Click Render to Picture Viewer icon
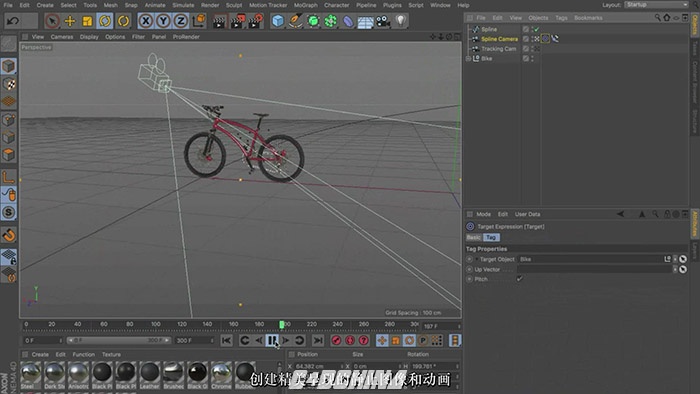Image resolution: width=700 pixels, height=394 pixels. click(238, 21)
